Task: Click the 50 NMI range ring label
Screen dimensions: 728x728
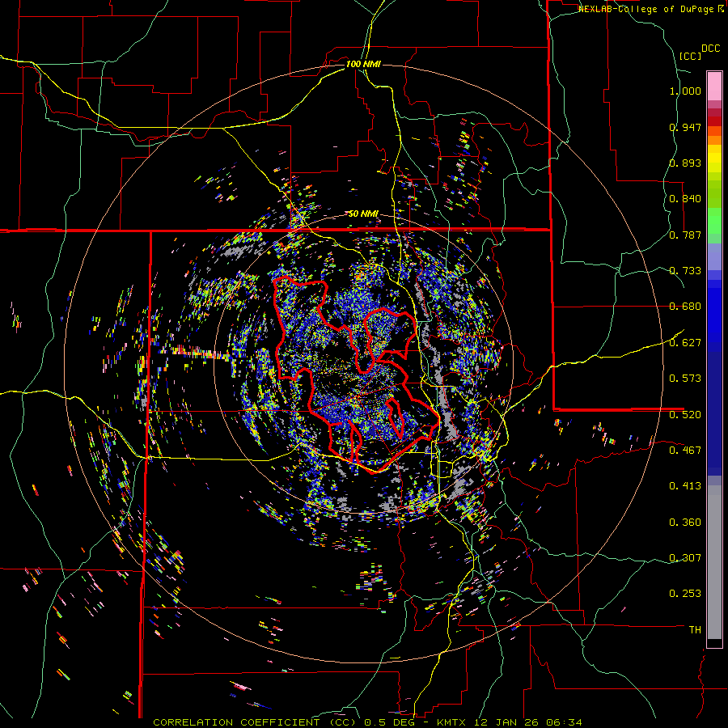Action: tap(363, 214)
